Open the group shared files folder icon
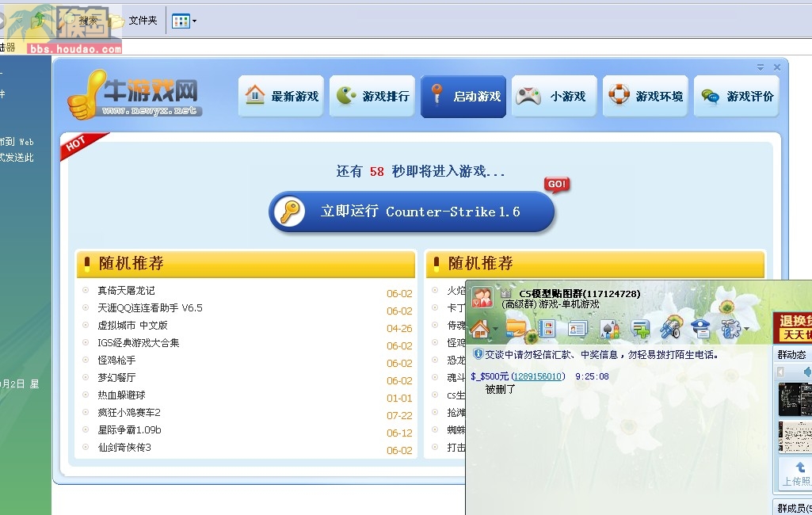 pos(516,329)
